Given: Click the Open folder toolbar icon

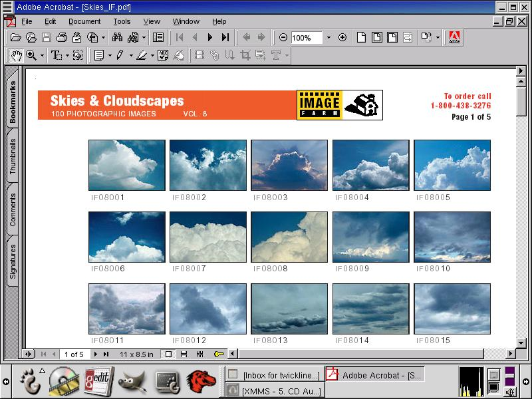Looking at the screenshot, I should click(x=15, y=37).
